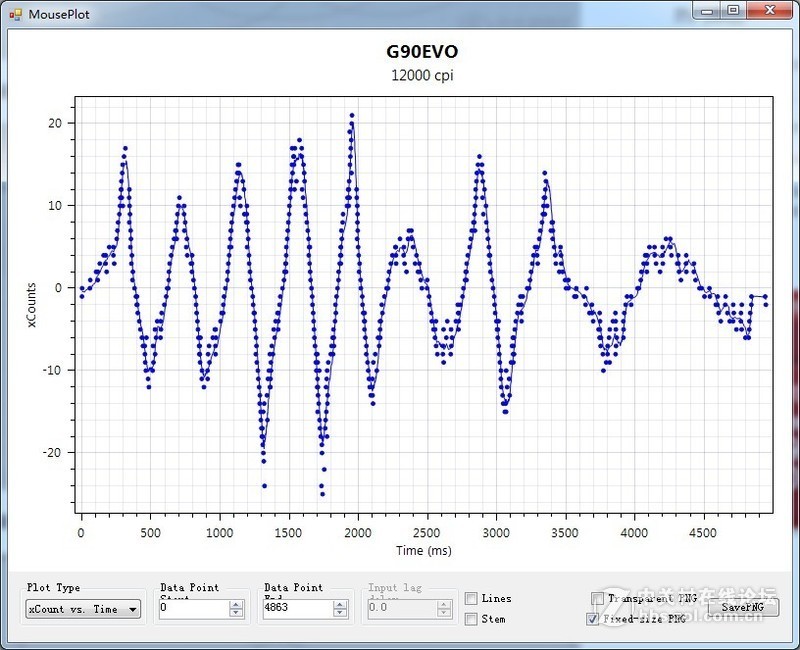Click into the Data Point Start field
This screenshot has height=650, width=800.
pos(192,608)
